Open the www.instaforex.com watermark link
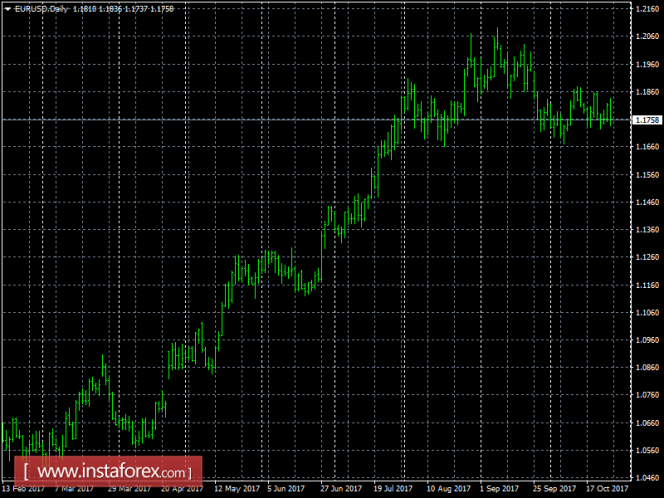The width and height of the screenshot is (664, 498). (x=112, y=471)
